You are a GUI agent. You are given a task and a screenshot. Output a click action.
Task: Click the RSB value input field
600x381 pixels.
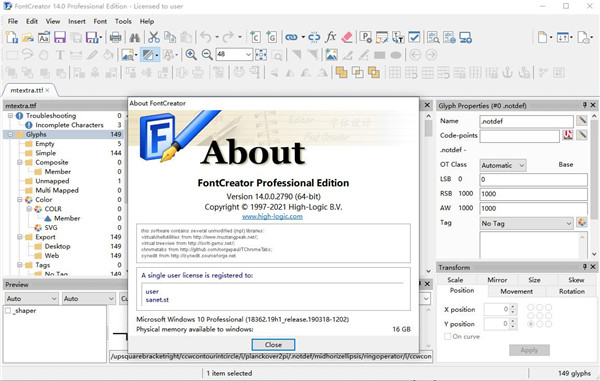point(533,194)
